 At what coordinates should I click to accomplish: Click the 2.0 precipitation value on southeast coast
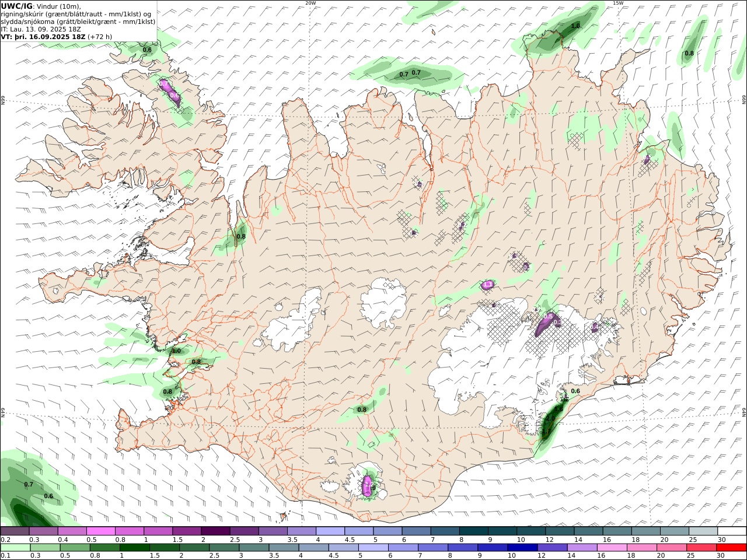pyautogui.click(x=550, y=419)
